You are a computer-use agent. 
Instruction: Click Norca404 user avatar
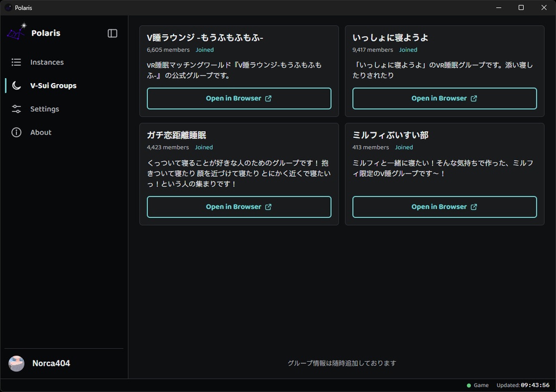[x=16, y=363]
